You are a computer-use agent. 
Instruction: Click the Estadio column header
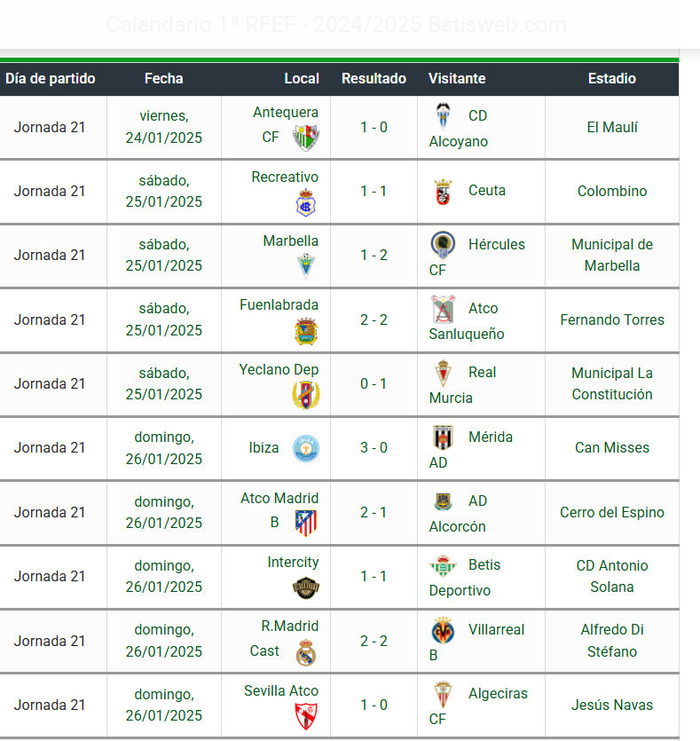[612, 78]
